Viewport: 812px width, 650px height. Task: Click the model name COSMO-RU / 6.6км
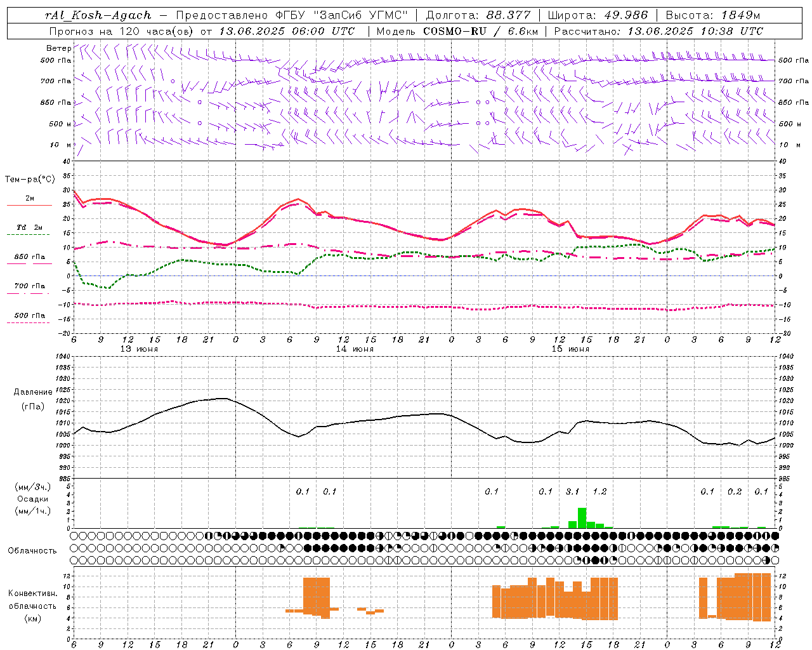(x=480, y=31)
